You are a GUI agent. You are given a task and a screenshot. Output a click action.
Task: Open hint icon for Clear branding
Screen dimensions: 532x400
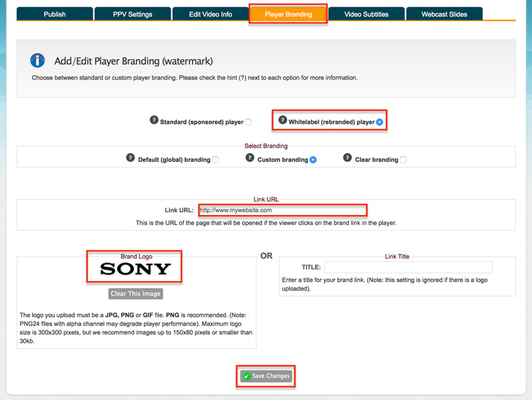coord(347,158)
